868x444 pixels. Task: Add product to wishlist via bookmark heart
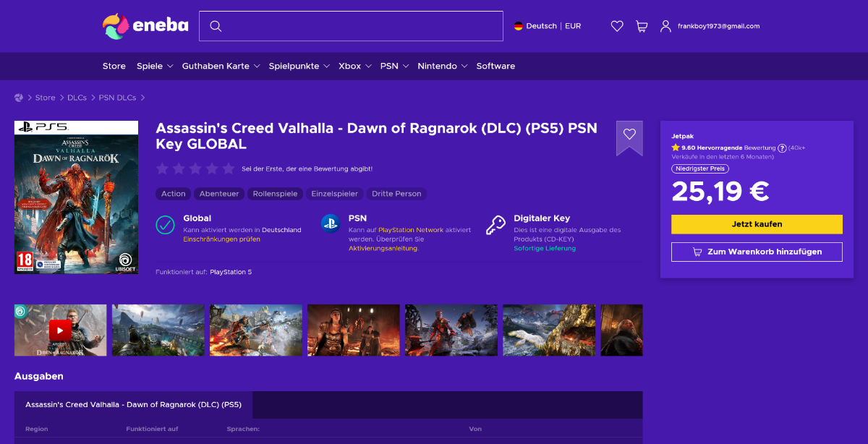629,135
